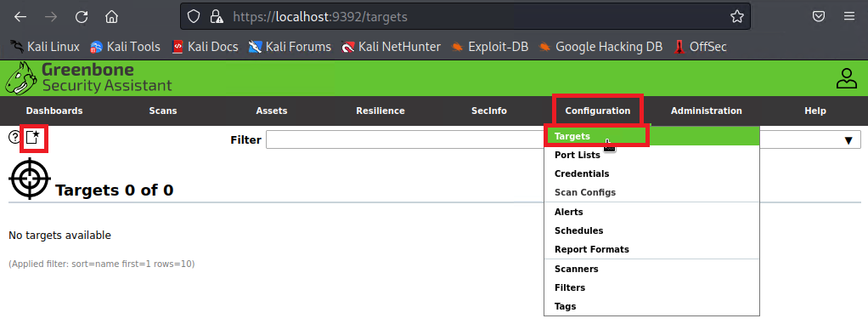This screenshot has width=868, height=324.
Task: Click into the Filter text field
Action: click(x=405, y=139)
